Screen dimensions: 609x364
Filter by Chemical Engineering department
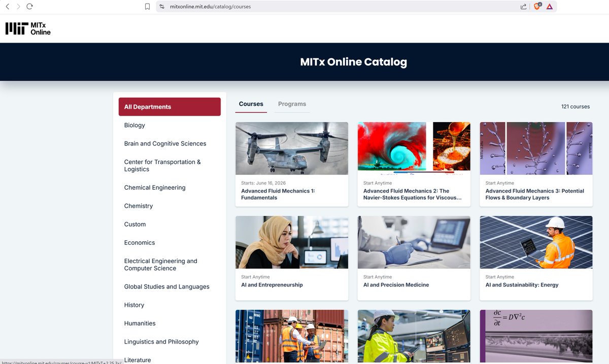coord(155,188)
